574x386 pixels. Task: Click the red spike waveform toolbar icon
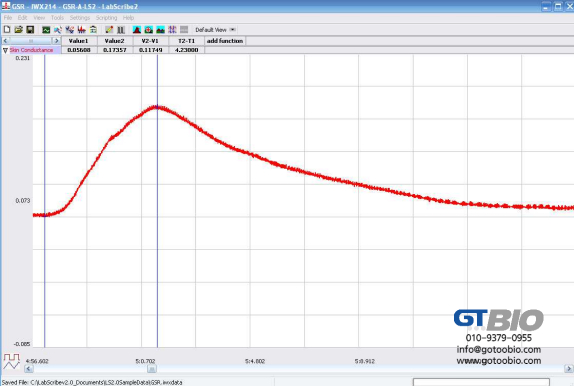click(81, 30)
